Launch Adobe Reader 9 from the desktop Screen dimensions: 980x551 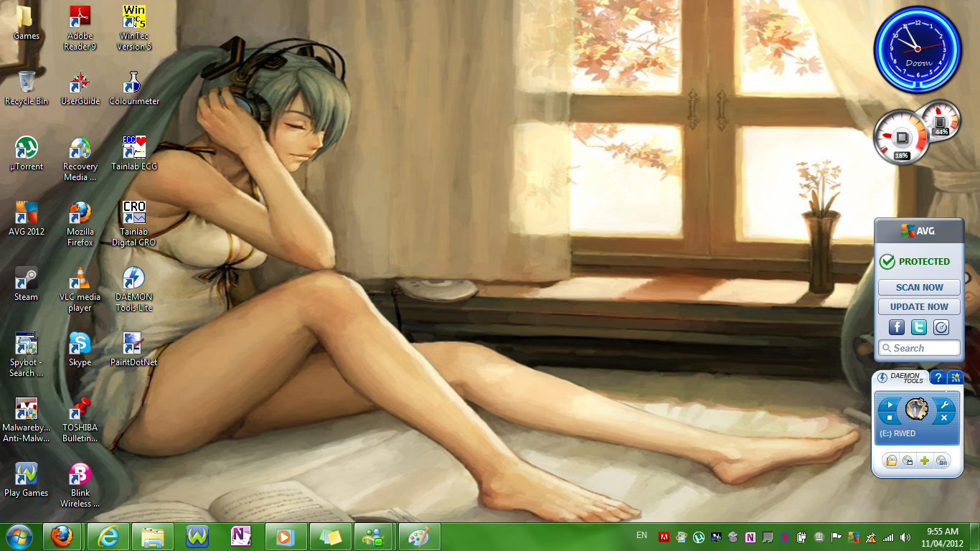click(80, 28)
